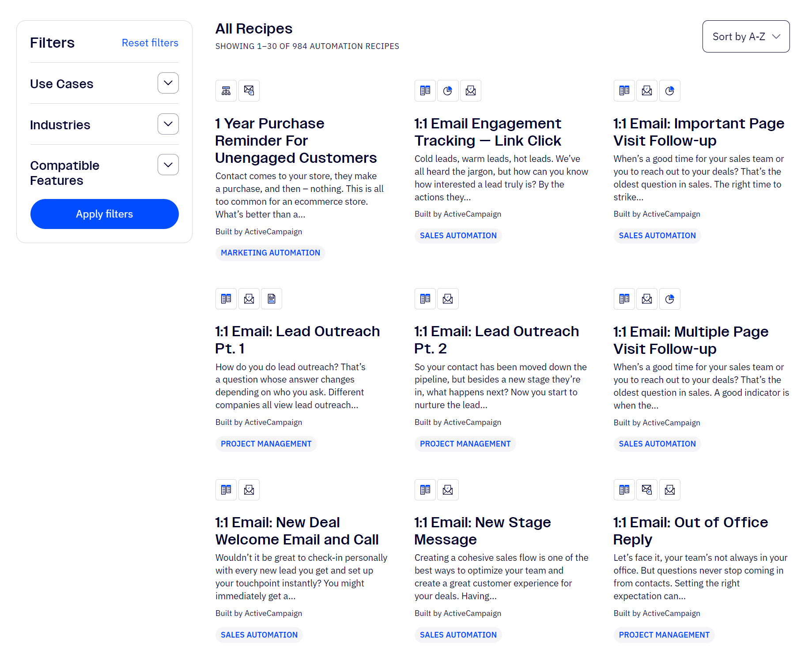Click description starting 'Let's face it, your team's'
This screenshot has height=657, width=812.
(700, 577)
